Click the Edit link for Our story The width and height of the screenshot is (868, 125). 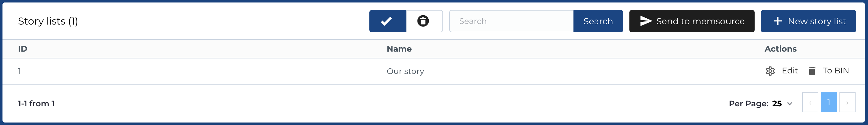[x=789, y=71]
